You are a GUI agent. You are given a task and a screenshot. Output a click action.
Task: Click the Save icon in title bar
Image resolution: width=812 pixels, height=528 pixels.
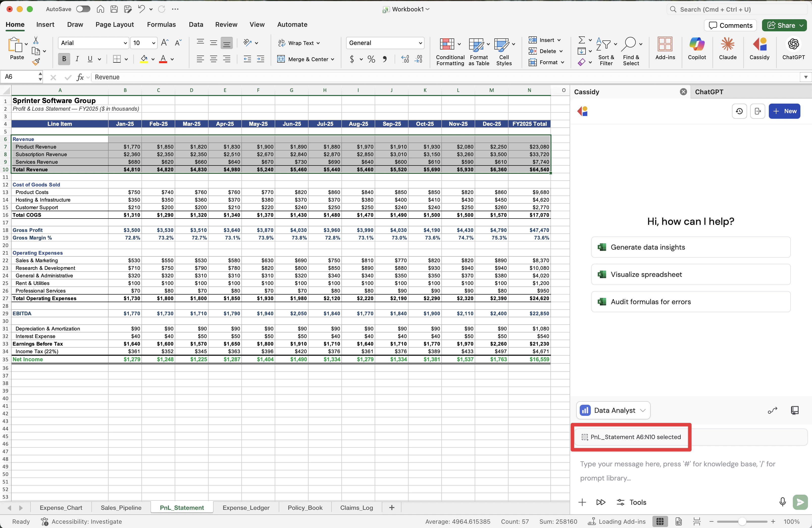click(114, 9)
